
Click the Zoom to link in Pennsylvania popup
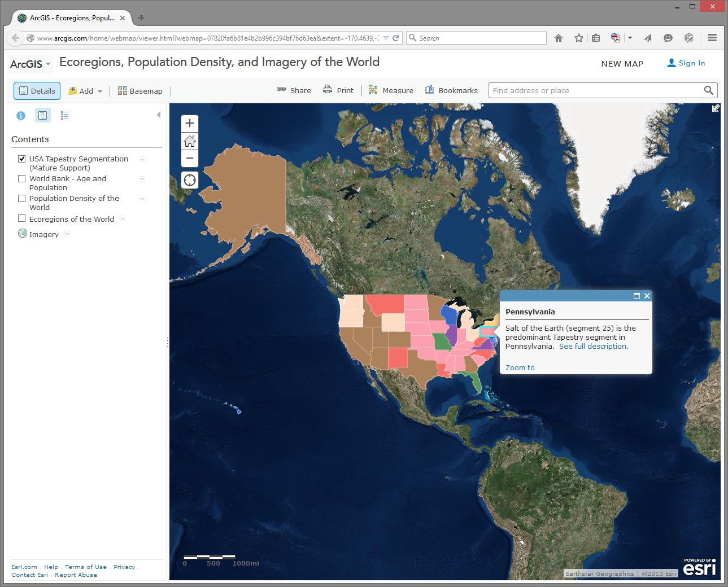click(519, 367)
